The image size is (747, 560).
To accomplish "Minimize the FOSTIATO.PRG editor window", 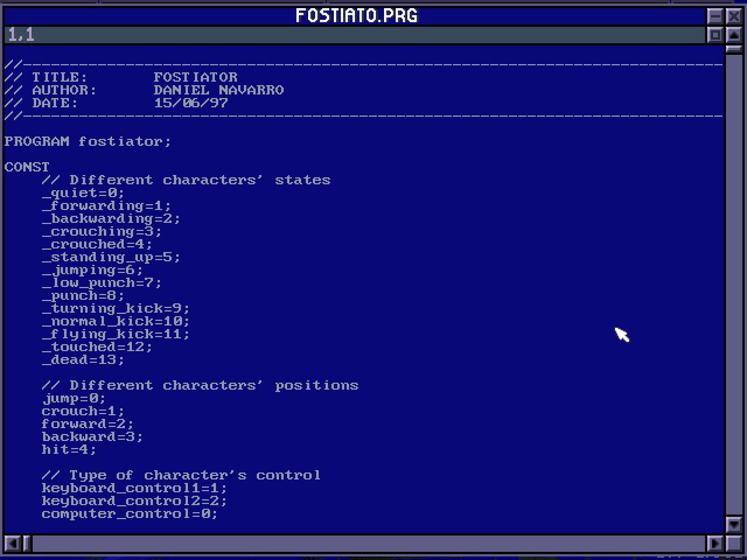I will pos(715,16).
